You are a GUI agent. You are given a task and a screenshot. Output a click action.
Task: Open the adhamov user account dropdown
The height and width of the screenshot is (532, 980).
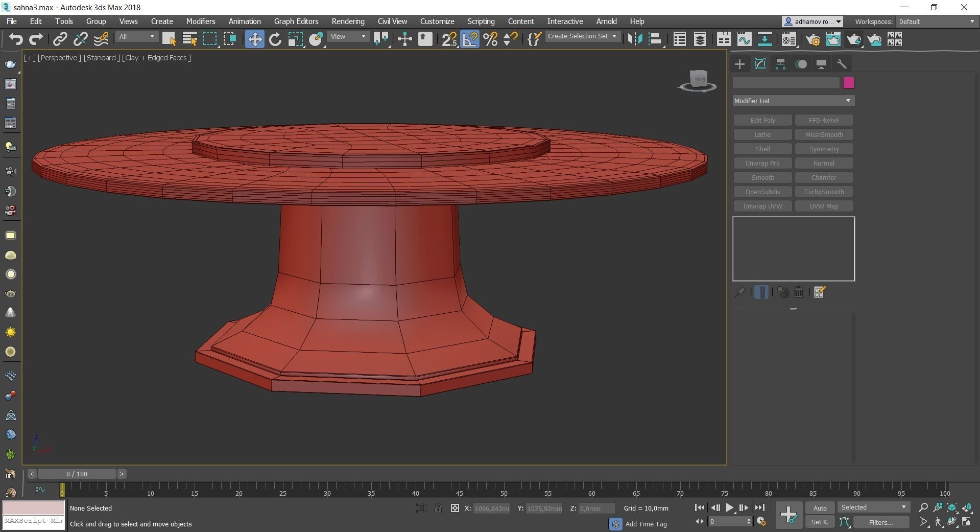pos(812,21)
